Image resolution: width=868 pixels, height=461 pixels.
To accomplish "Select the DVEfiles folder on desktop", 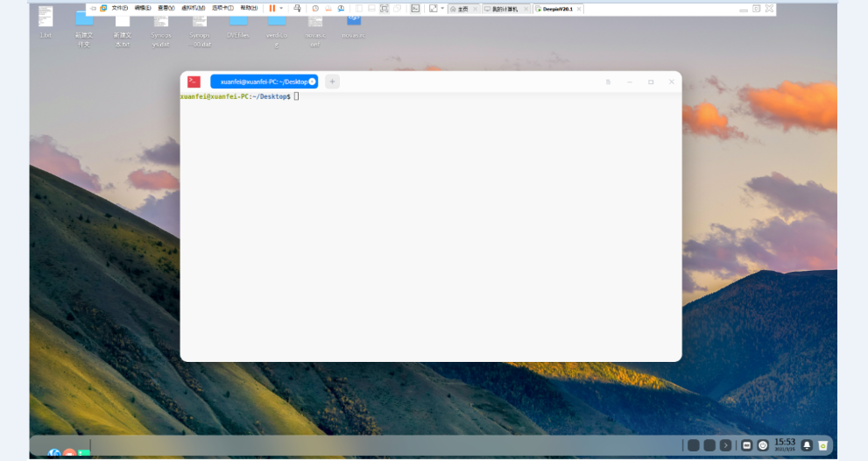I will point(238,26).
